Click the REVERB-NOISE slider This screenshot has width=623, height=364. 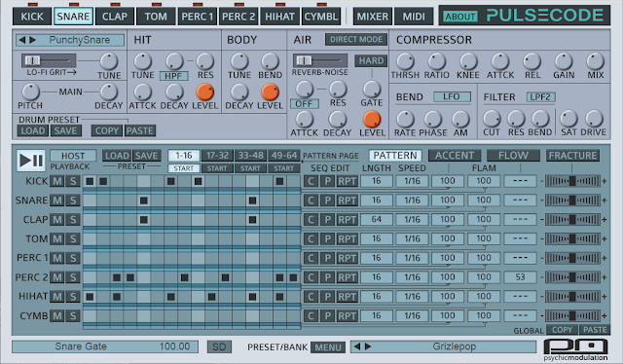point(320,60)
